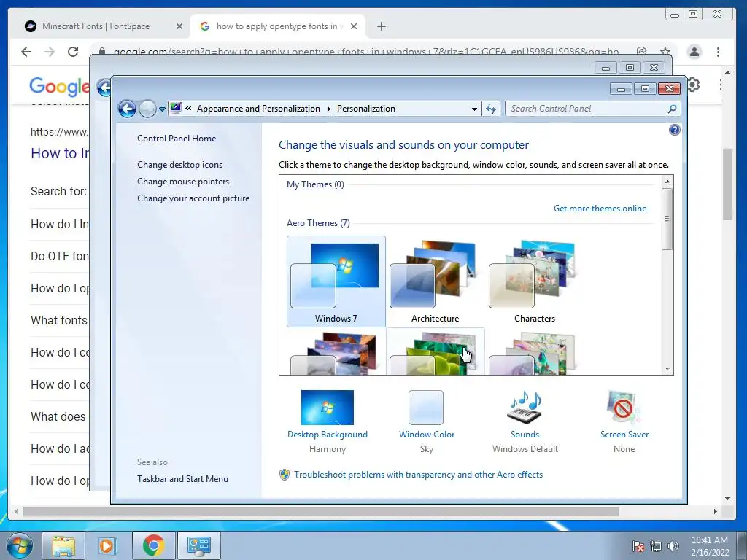Expand breadcrumb arrow after Appearance and Personalization

329,109
